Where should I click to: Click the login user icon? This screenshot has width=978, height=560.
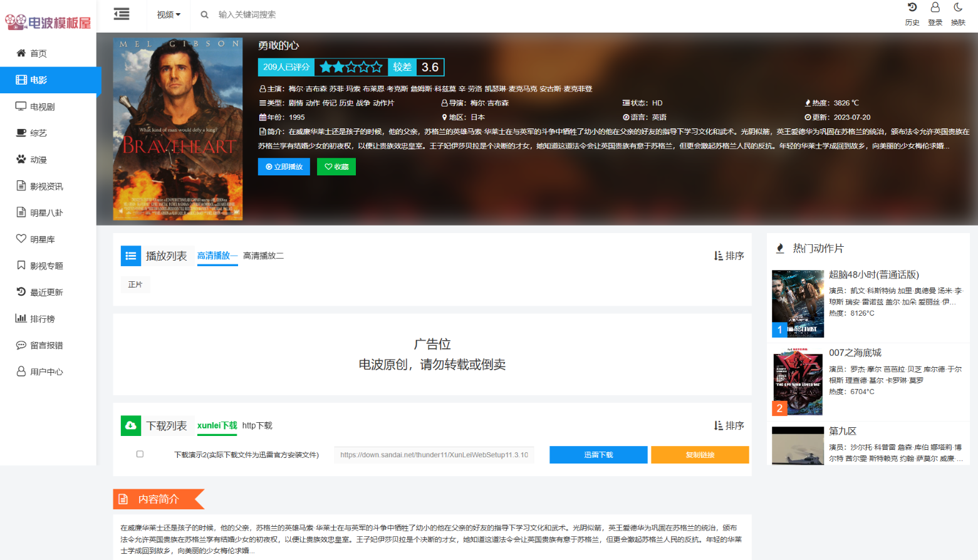click(x=935, y=8)
